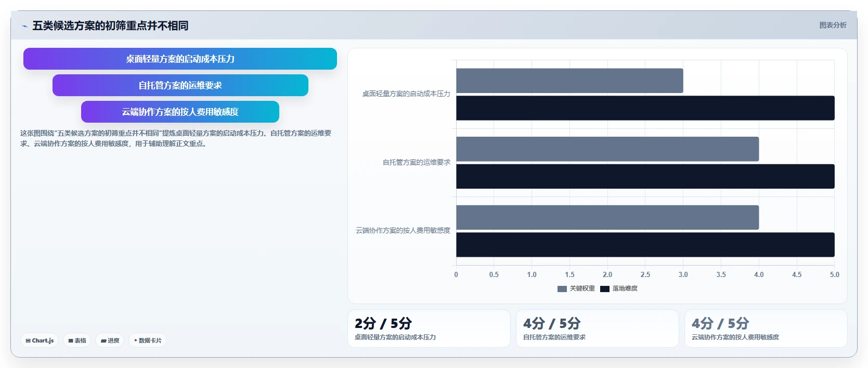
Task: Toggle the 关键权重 legend swatch
Action: (x=562, y=289)
